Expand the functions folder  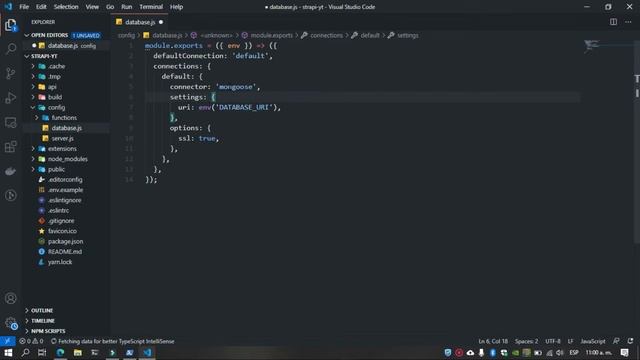64,118
